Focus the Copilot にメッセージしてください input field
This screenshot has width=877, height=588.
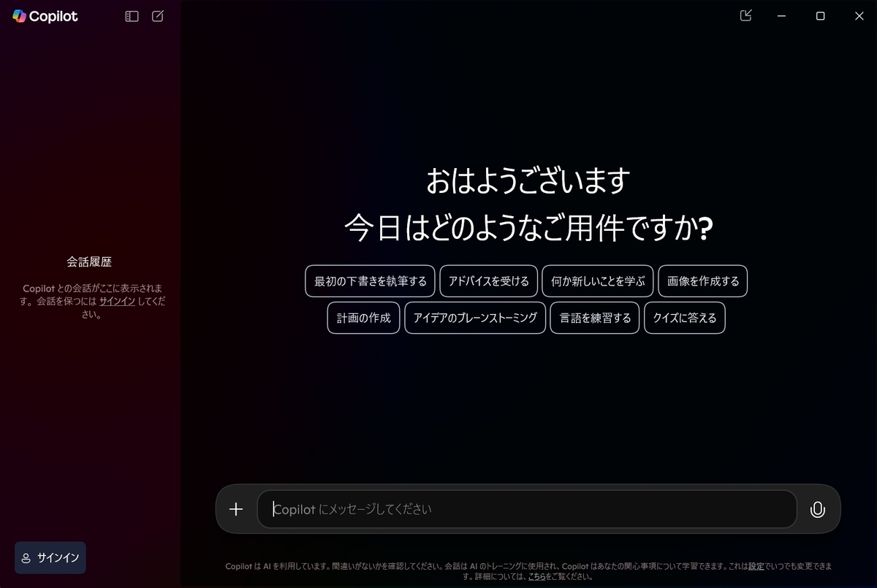point(527,509)
